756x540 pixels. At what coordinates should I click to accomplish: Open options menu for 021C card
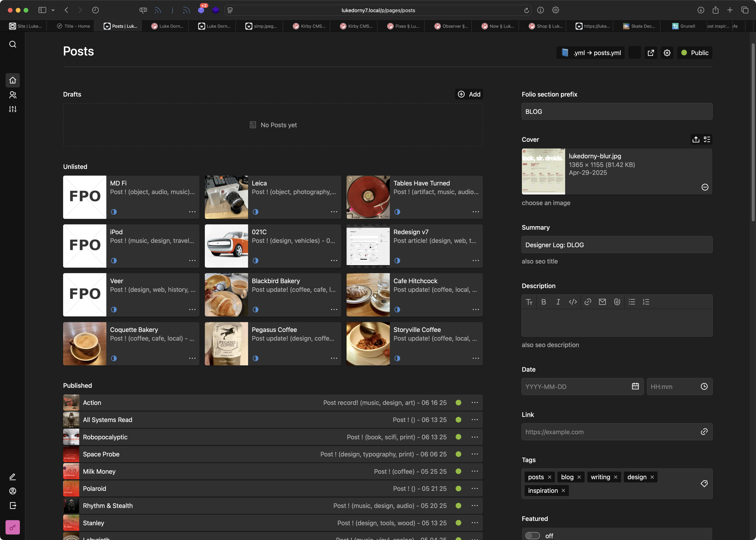click(x=334, y=261)
